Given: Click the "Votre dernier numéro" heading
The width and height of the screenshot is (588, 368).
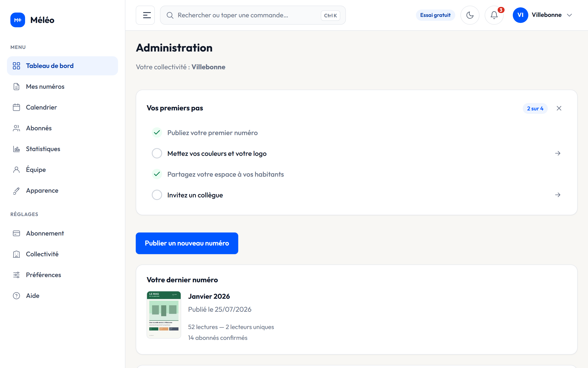Looking at the screenshot, I should (x=182, y=280).
